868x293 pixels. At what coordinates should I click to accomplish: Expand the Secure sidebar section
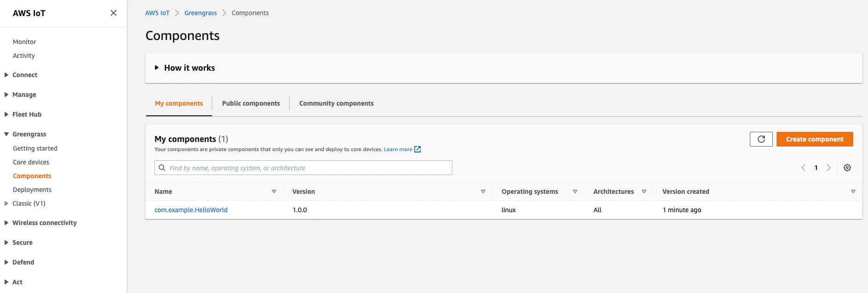click(x=6, y=242)
